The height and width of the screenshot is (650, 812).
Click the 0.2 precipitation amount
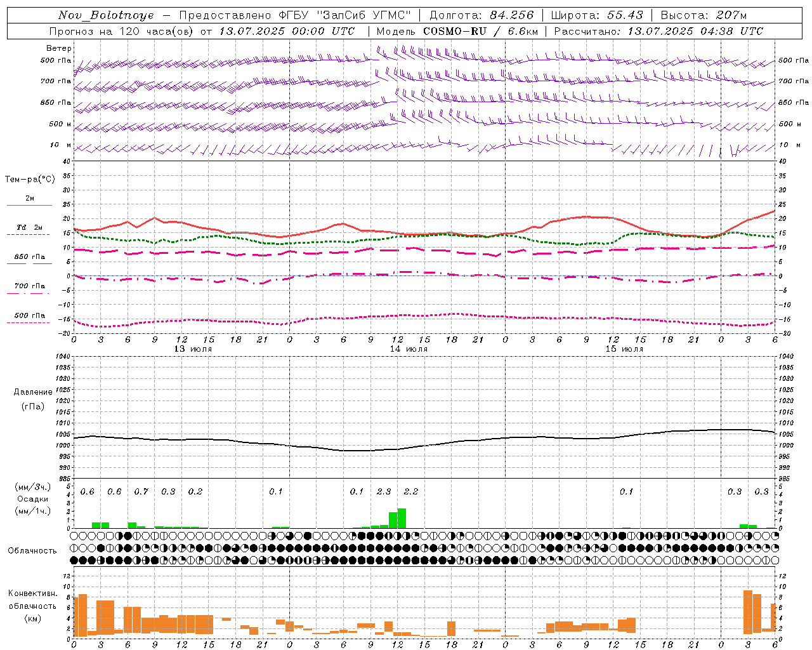coord(195,492)
